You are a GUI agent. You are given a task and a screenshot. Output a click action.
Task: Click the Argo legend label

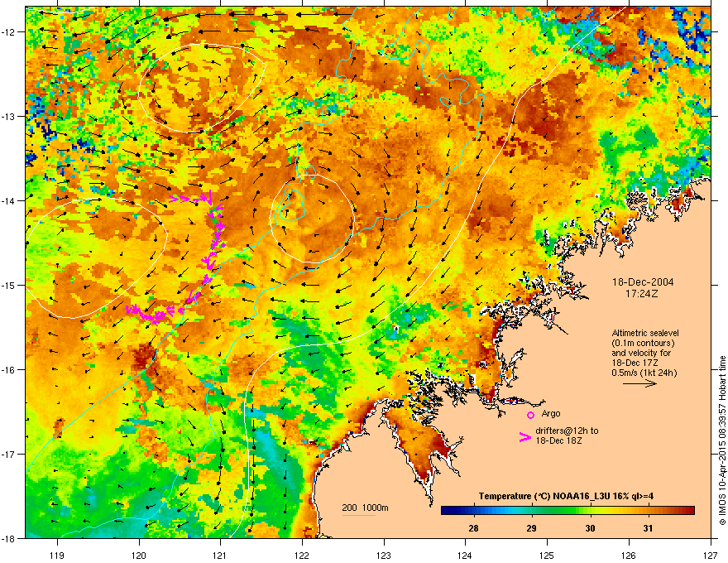click(x=551, y=413)
